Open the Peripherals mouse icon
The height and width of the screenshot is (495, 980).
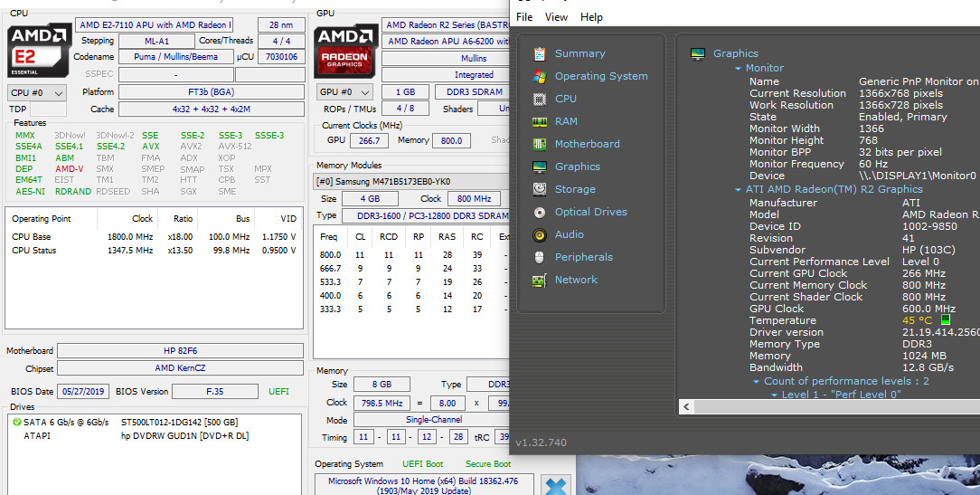pos(540,257)
